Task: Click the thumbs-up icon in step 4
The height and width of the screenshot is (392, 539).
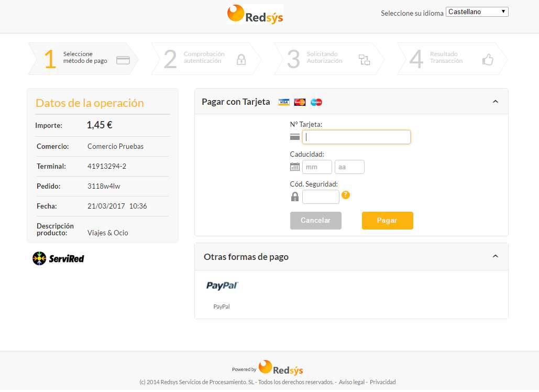Action: (488, 59)
